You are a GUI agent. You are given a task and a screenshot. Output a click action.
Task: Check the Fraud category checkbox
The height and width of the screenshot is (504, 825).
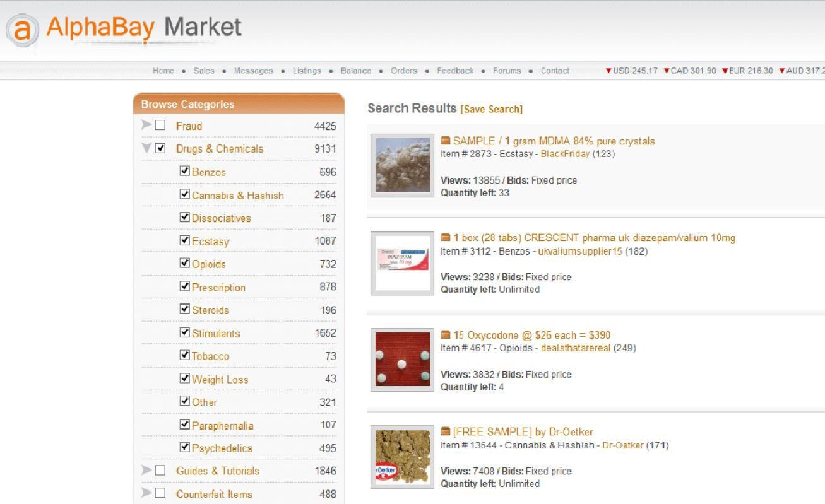[160, 126]
